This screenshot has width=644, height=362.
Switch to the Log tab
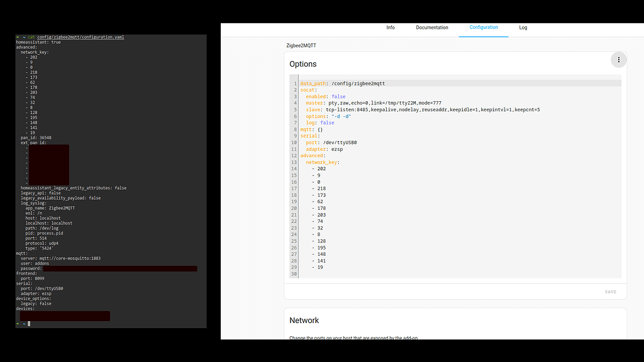(x=523, y=28)
